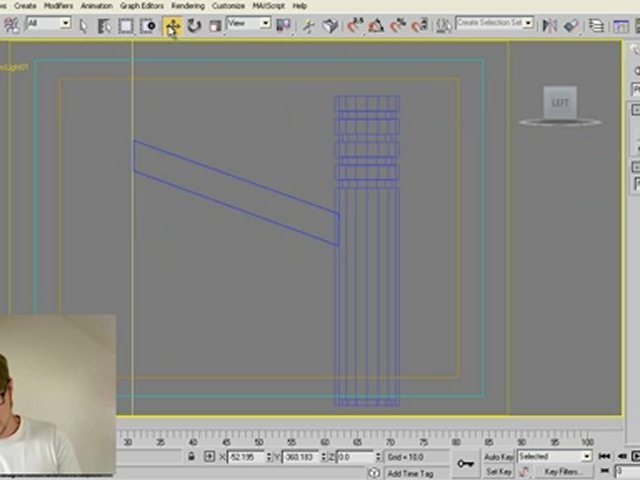Select the Select Object arrow tool

tap(83, 26)
